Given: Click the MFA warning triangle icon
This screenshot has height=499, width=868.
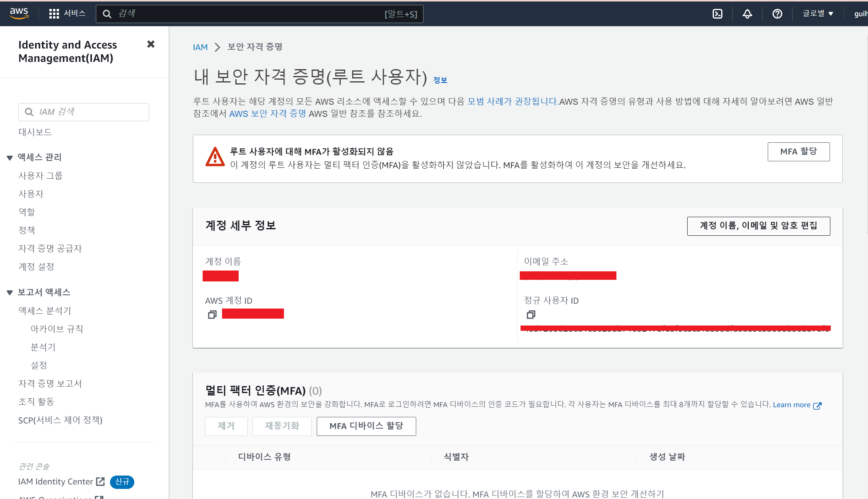Looking at the screenshot, I should (215, 157).
